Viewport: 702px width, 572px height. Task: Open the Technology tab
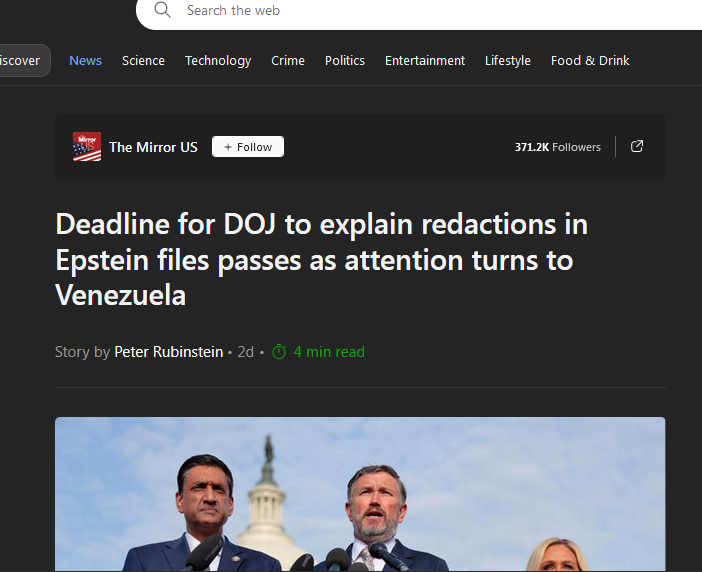pos(218,60)
